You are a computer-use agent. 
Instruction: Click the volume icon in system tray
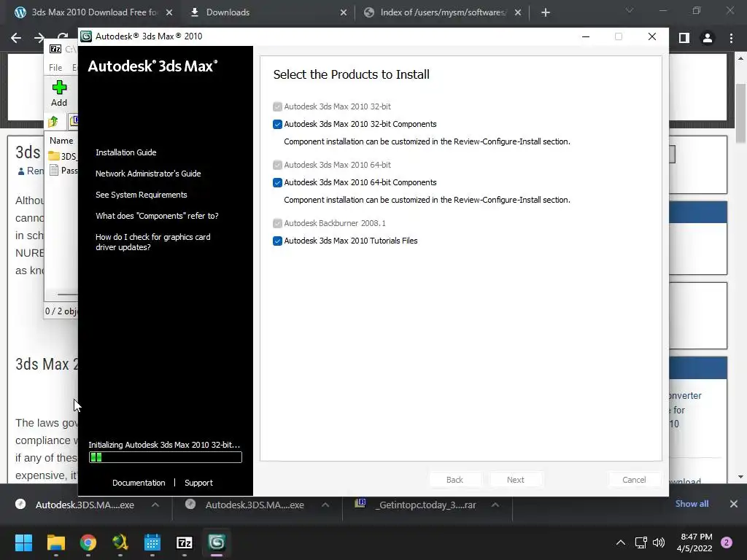pos(659,542)
